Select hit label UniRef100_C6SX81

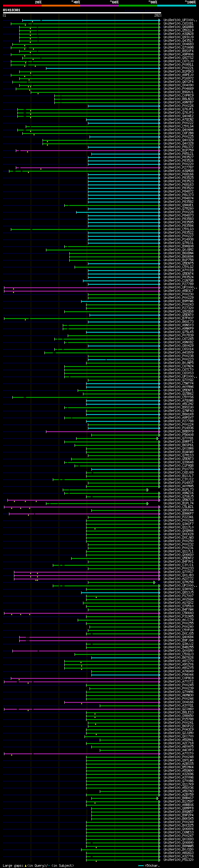178,24
